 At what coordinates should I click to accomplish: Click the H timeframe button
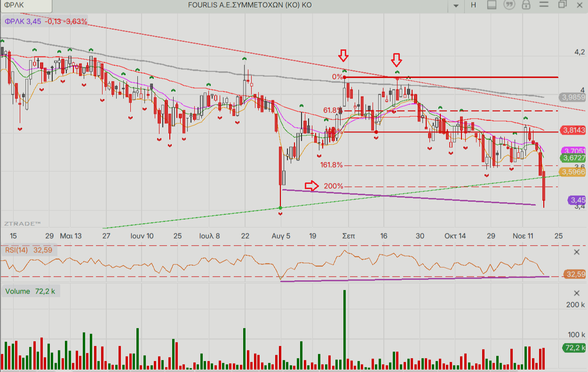coord(473,5)
